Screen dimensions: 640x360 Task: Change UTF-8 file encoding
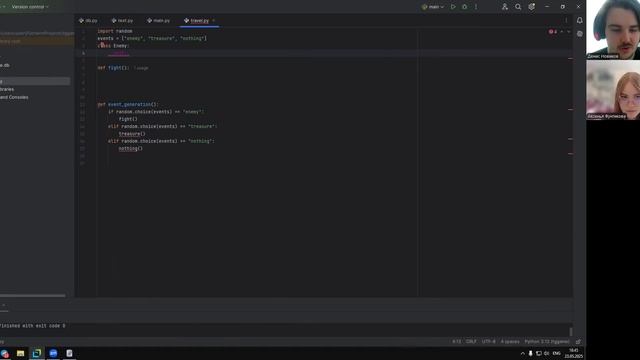(x=489, y=342)
